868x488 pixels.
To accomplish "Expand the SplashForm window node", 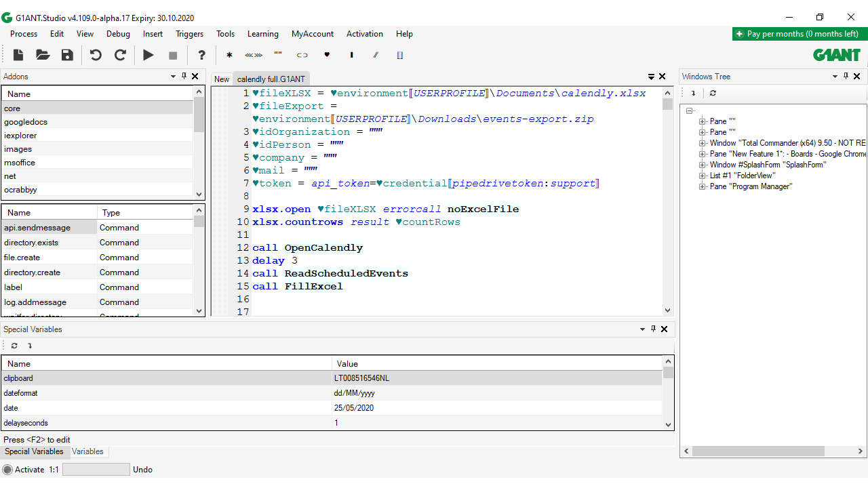I will click(x=703, y=165).
